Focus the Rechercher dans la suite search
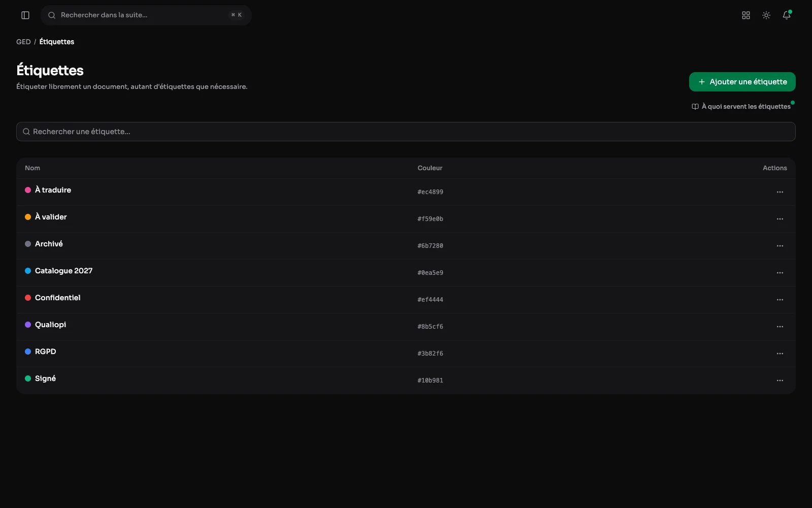The height and width of the screenshot is (508, 812). pyautogui.click(x=146, y=15)
